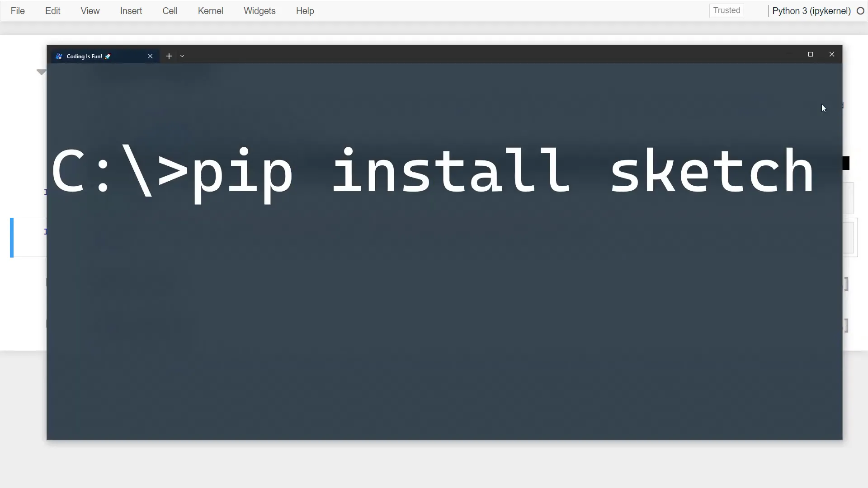Open the Insert menu
868x488 pixels.
pyautogui.click(x=131, y=11)
